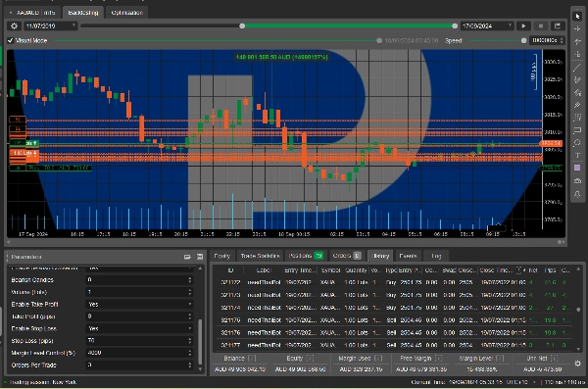Select the pencil freehand drawing tool

pyautogui.click(x=577, y=105)
